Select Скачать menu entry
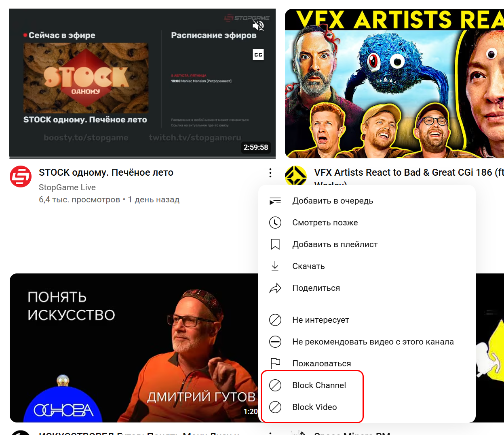504x435 pixels. [367, 266]
